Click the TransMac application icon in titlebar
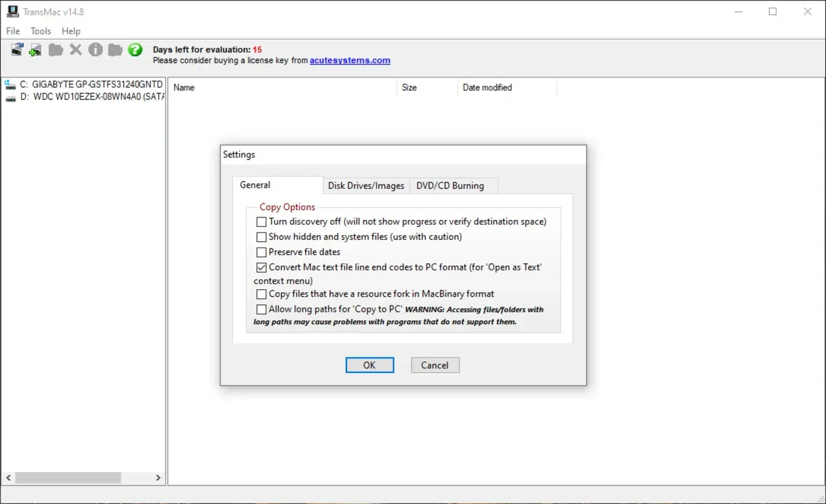Image resolution: width=826 pixels, height=504 pixels. [x=13, y=11]
